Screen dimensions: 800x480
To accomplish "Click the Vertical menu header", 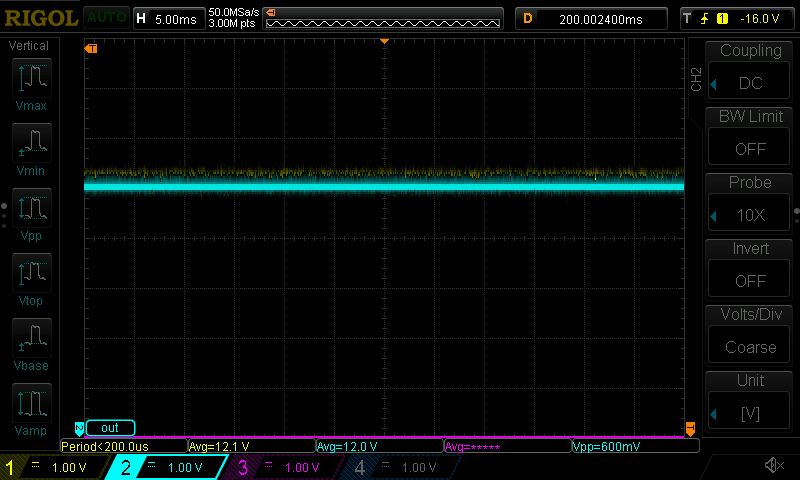I will pyautogui.click(x=29, y=46).
